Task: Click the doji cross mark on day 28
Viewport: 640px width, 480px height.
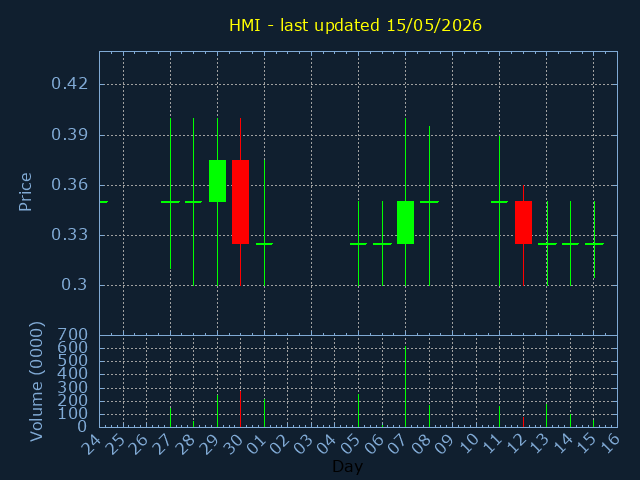Action: coord(193,202)
